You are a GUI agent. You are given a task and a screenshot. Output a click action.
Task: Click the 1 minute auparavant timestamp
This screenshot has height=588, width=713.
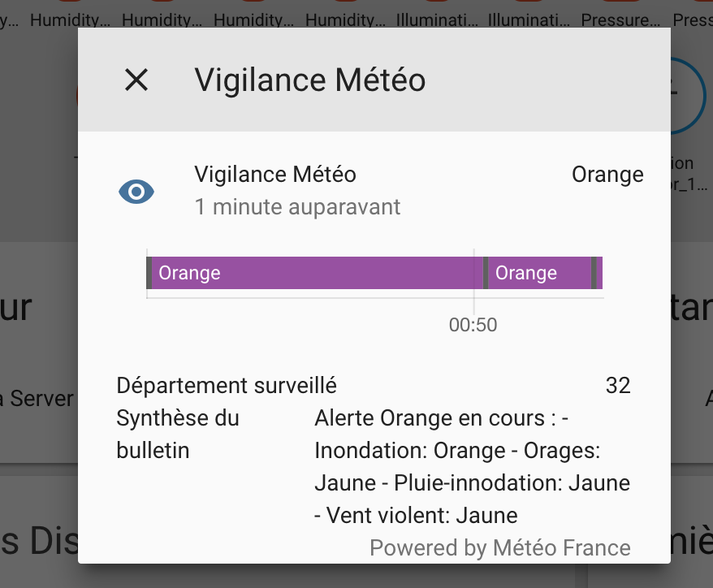point(297,207)
